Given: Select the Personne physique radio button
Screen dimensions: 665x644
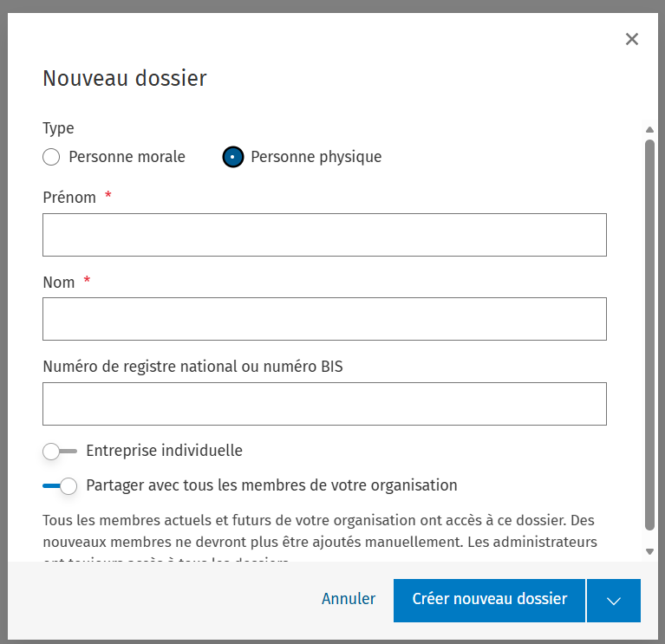Looking at the screenshot, I should coord(233,157).
